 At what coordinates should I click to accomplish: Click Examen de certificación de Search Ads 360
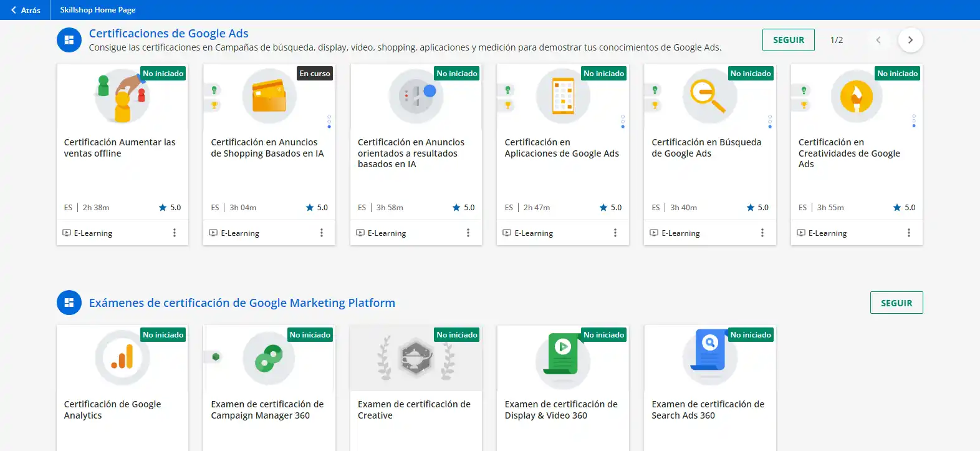[708, 410]
